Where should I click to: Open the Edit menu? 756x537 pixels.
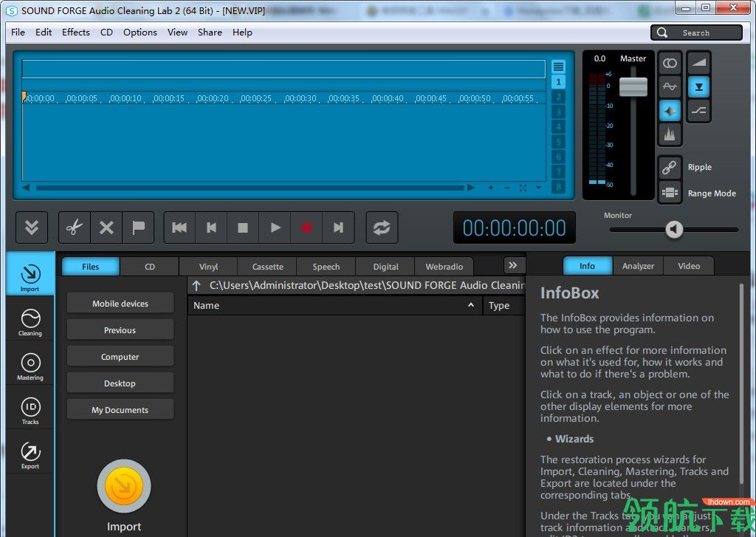click(44, 33)
